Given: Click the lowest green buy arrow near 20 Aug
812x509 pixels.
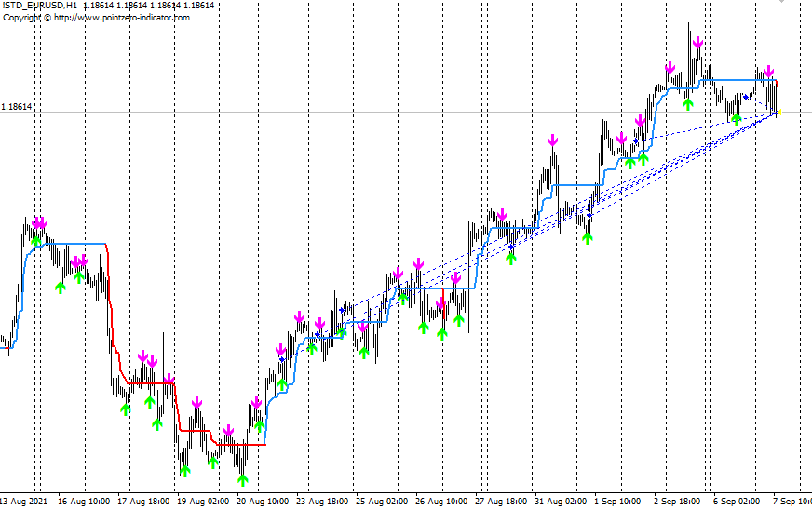Looking at the screenshot, I should [243, 480].
